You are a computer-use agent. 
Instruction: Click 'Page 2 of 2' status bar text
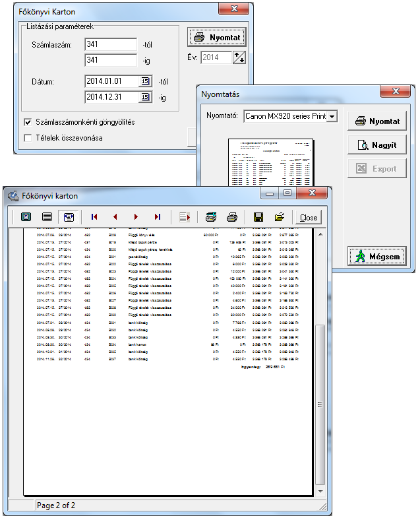click(x=56, y=505)
